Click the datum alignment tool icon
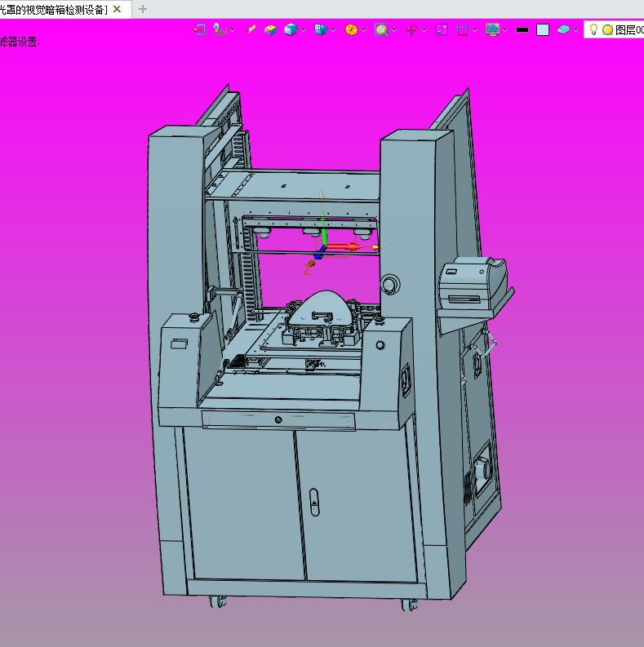644x647 pixels. [x=220, y=29]
